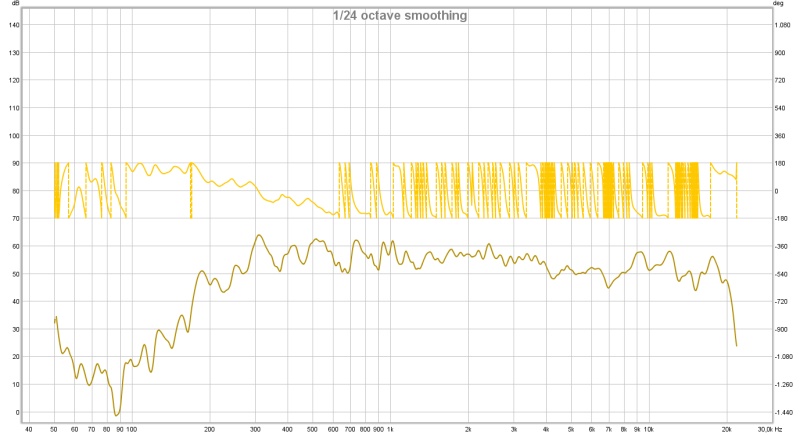Viewport: 800px width, 435px height.
Task: Click the 400 label on the frequency axis
Action: pos(288,429)
